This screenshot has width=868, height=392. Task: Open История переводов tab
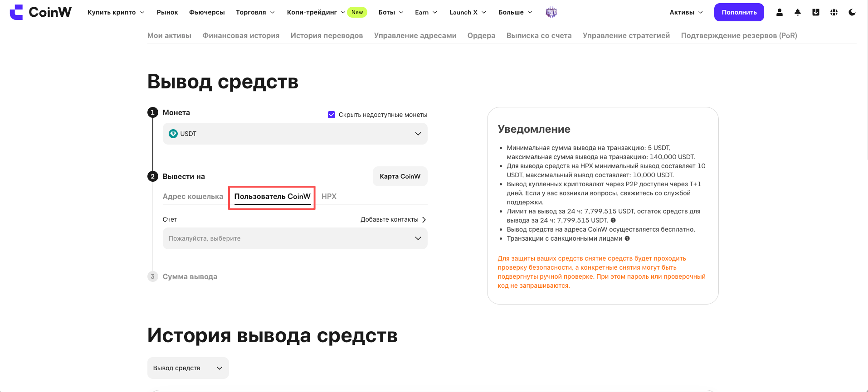327,35
